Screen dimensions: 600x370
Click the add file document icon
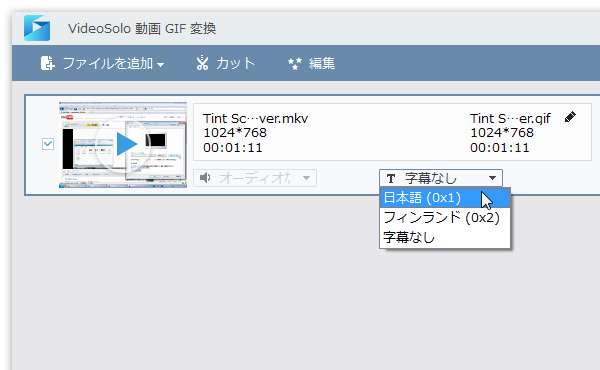click(47, 63)
